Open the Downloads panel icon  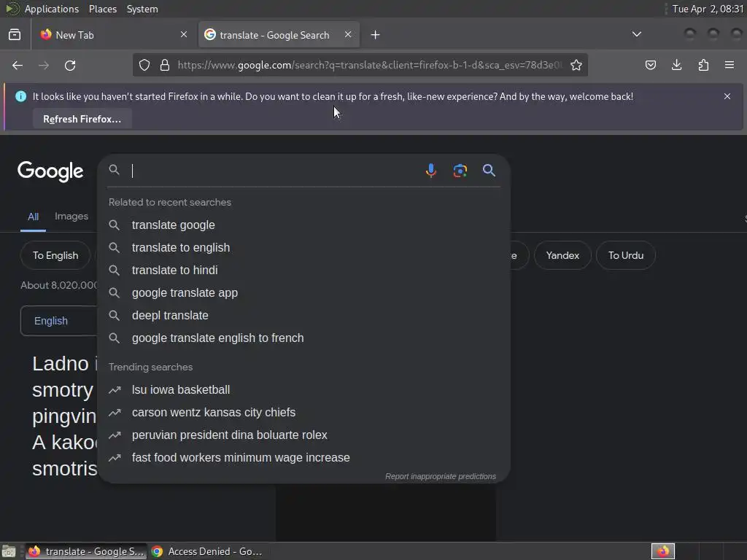676,65
